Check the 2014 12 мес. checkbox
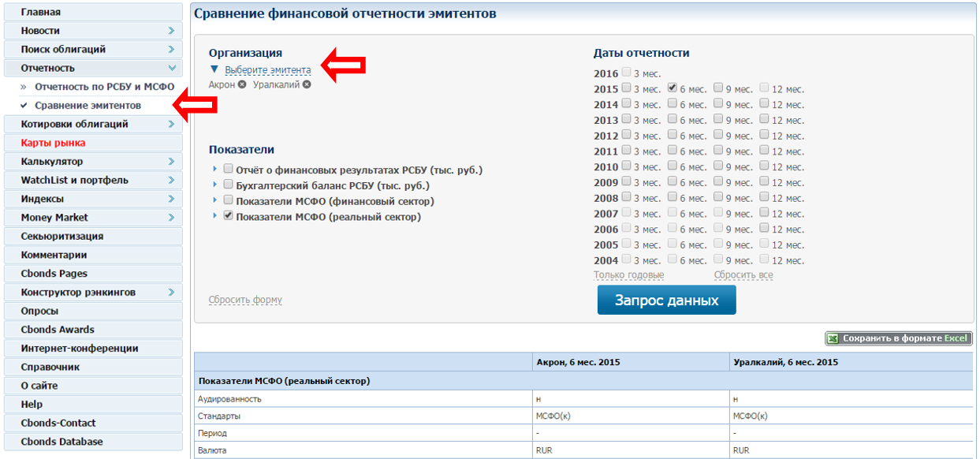This screenshot has height=459, width=980. [x=764, y=104]
